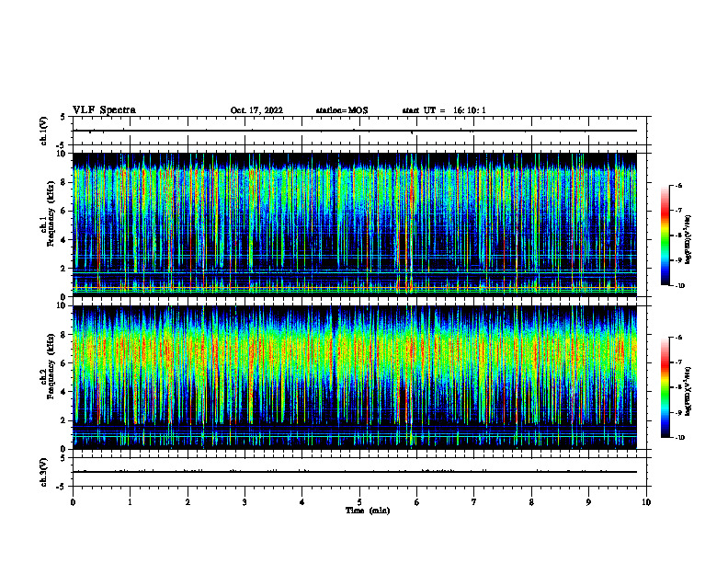The height and width of the screenshot is (563, 728).
Task: Click the "ch.3(V)" axis label of the bottom waveform
Action: (x=44, y=472)
